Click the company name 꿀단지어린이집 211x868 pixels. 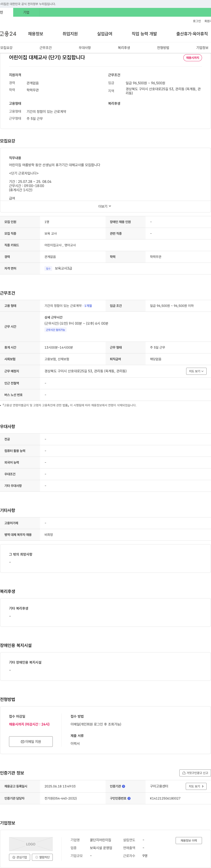(100, 840)
